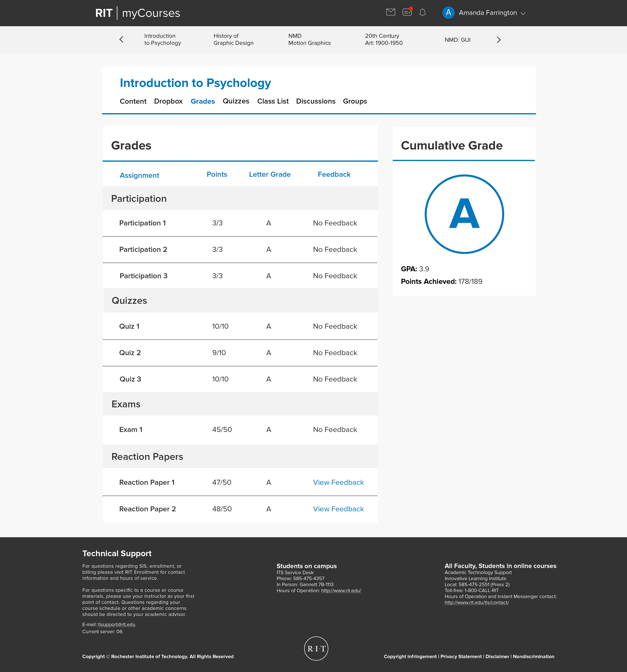Click the 47/50 points value

(x=221, y=482)
